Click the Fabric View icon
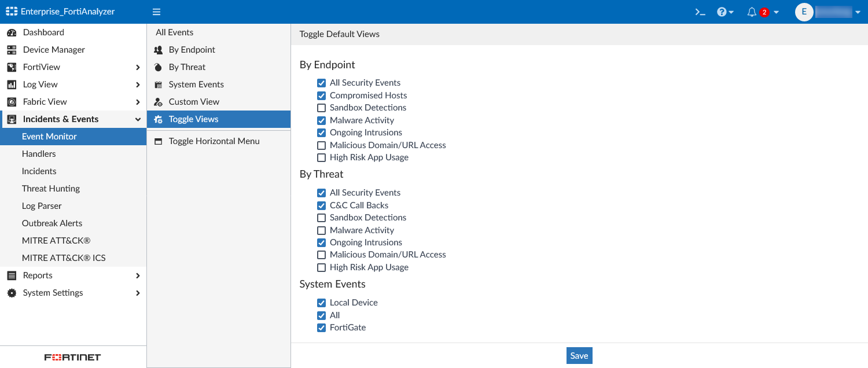 12,102
